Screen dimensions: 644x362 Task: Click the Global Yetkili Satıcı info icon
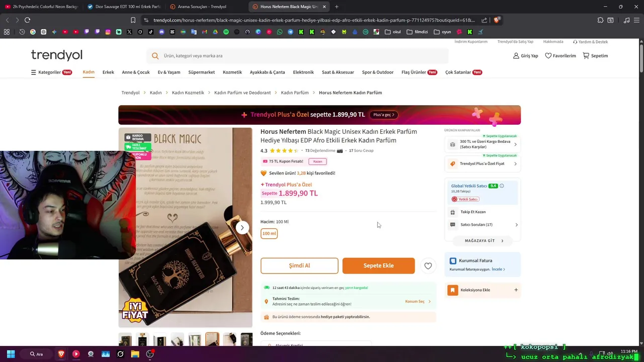502,186
